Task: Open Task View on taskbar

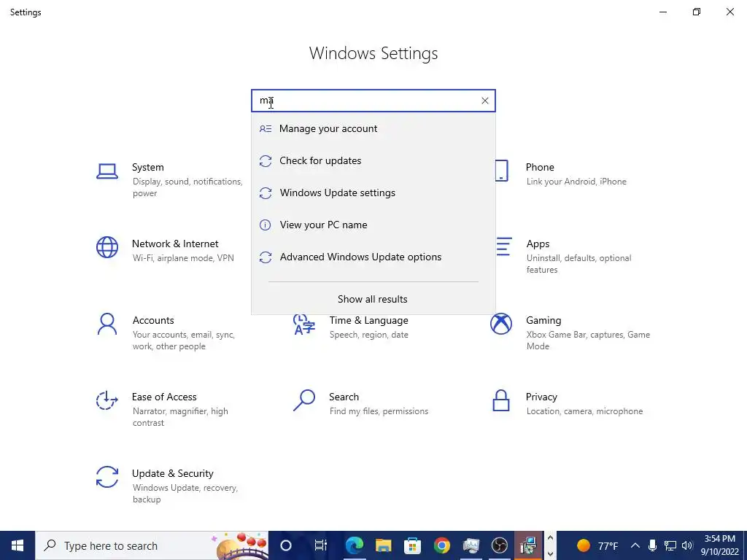Action: [x=321, y=545]
